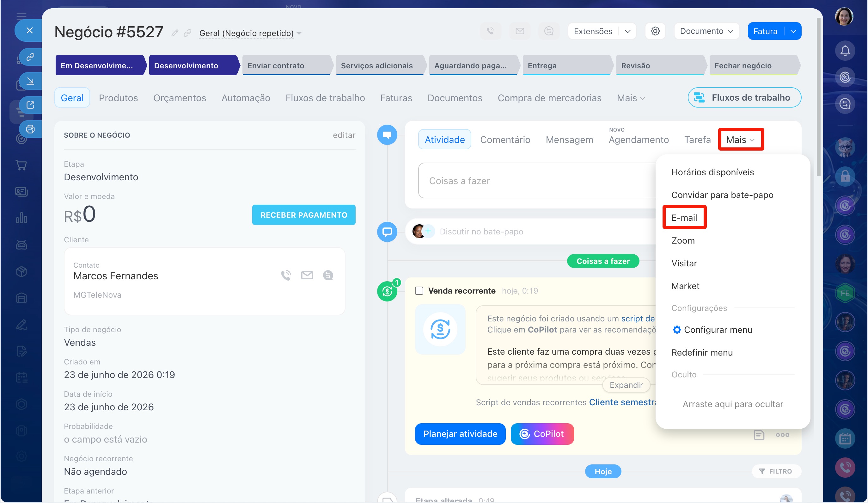The height and width of the screenshot is (503, 868).
Task: Close the deal panel with the X button
Action: [30, 30]
